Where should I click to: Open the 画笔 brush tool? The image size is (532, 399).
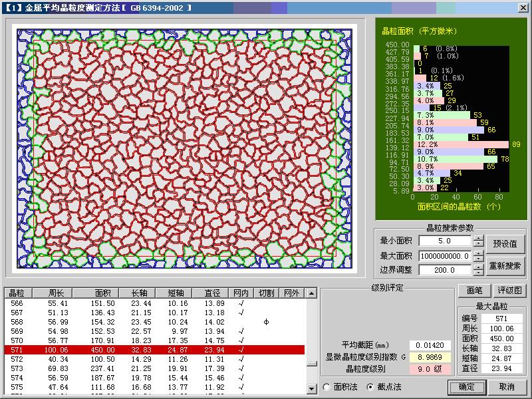click(473, 291)
